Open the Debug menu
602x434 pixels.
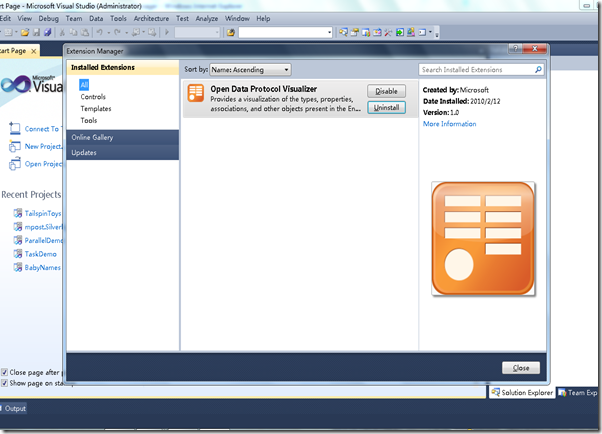pyautogui.click(x=48, y=18)
